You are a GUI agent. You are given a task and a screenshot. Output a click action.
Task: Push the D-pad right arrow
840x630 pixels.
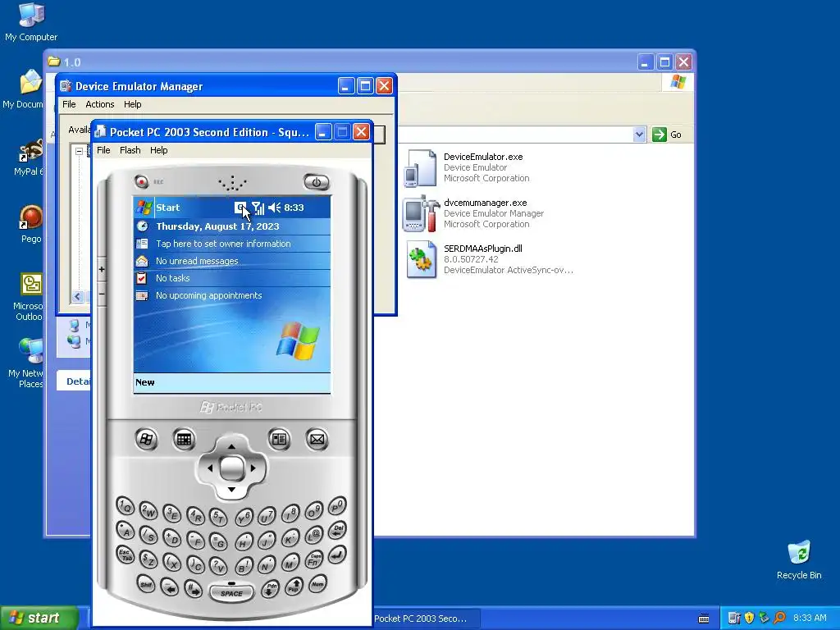coord(253,468)
